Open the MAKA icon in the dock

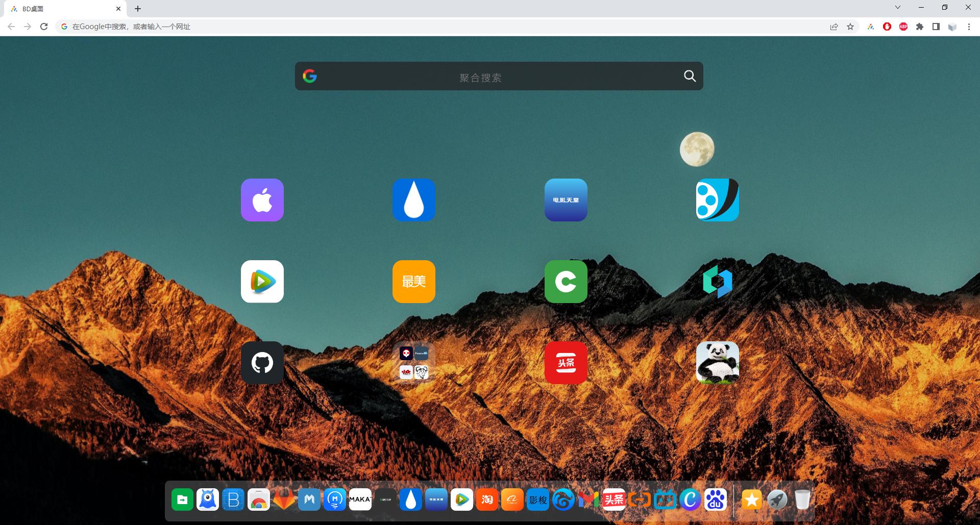tap(360, 500)
